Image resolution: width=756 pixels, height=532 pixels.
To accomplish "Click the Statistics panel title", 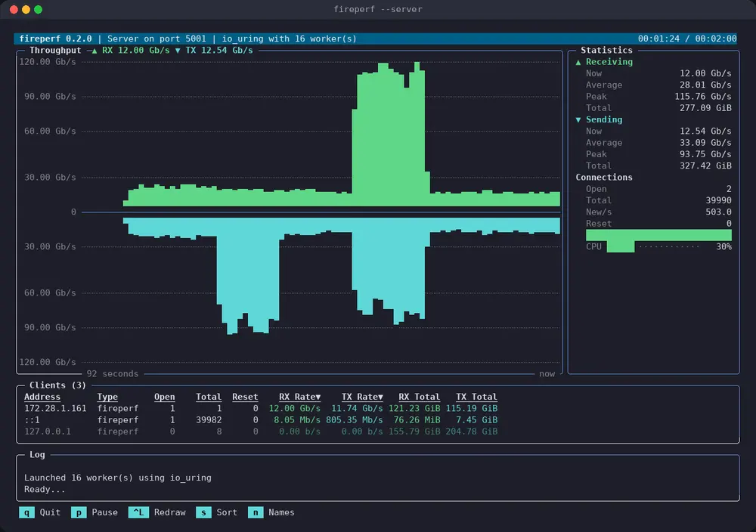I will (606, 50).
